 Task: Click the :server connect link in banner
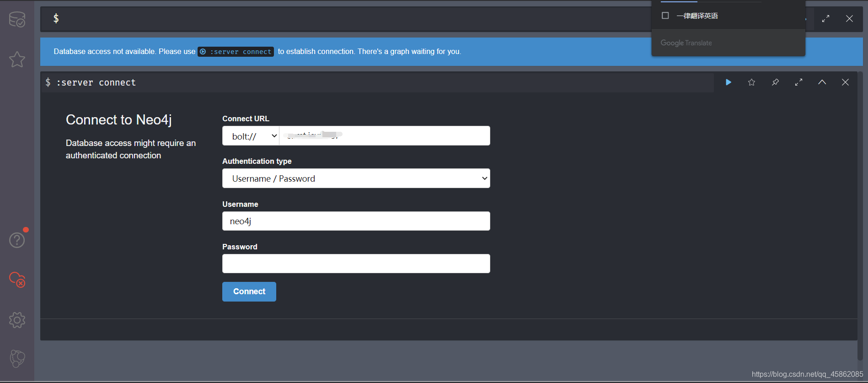[x=236, y=52]
